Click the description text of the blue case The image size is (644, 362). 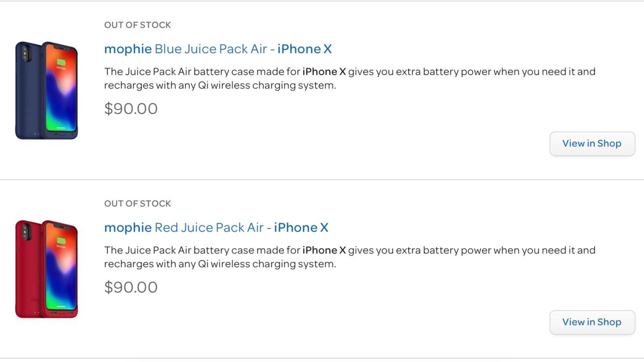(350, 79)
